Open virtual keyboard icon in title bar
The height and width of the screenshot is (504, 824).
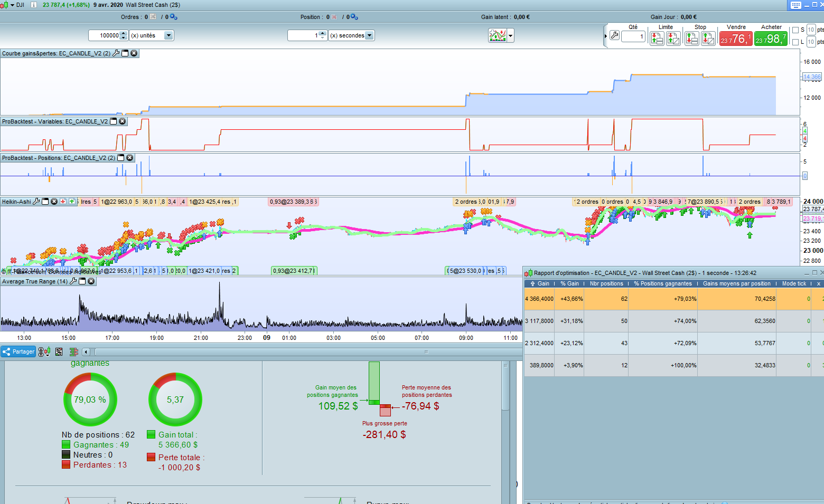coord(796,5)
